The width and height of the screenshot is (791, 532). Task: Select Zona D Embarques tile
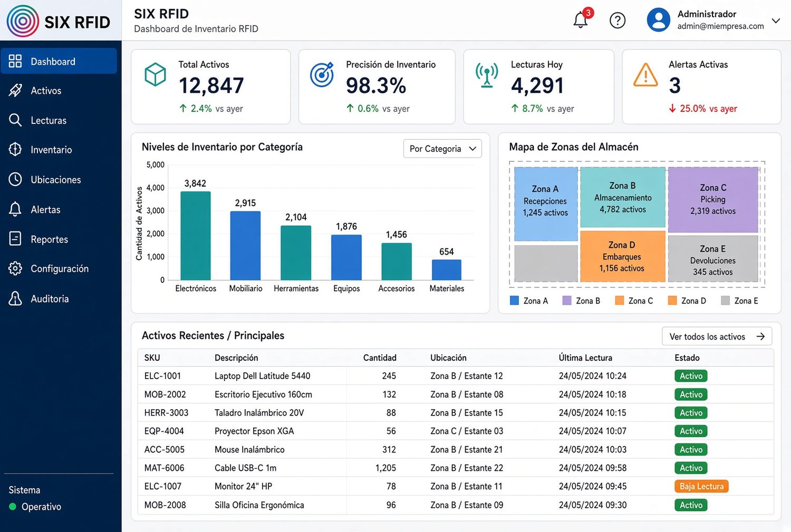coord(622,256)
